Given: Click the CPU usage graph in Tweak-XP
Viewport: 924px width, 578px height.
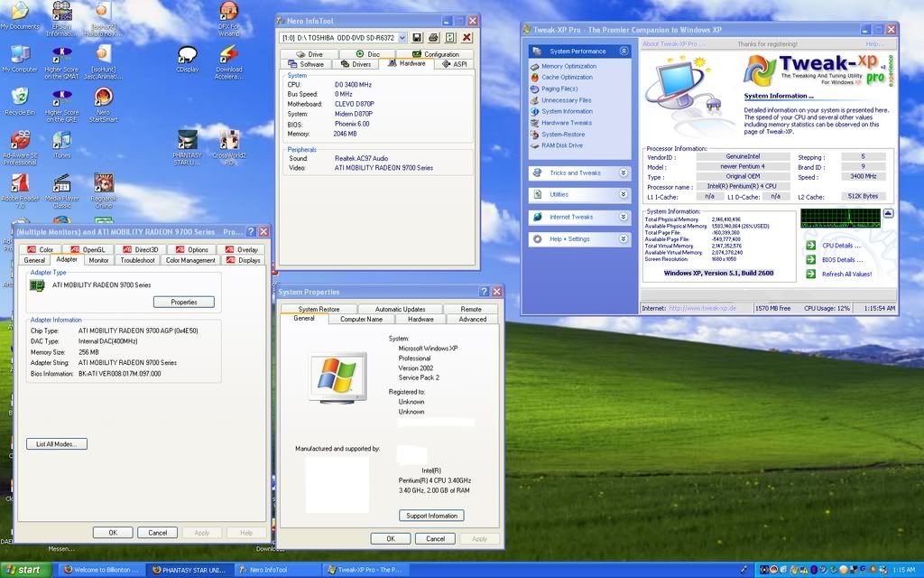Looking at the screenshot, I should pos(840,218).
